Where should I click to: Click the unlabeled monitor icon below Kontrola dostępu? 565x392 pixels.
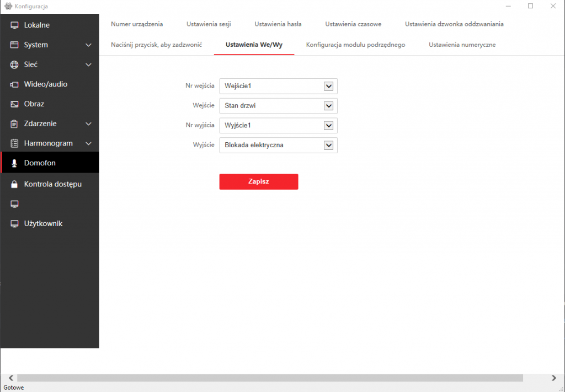pos(14,203)
